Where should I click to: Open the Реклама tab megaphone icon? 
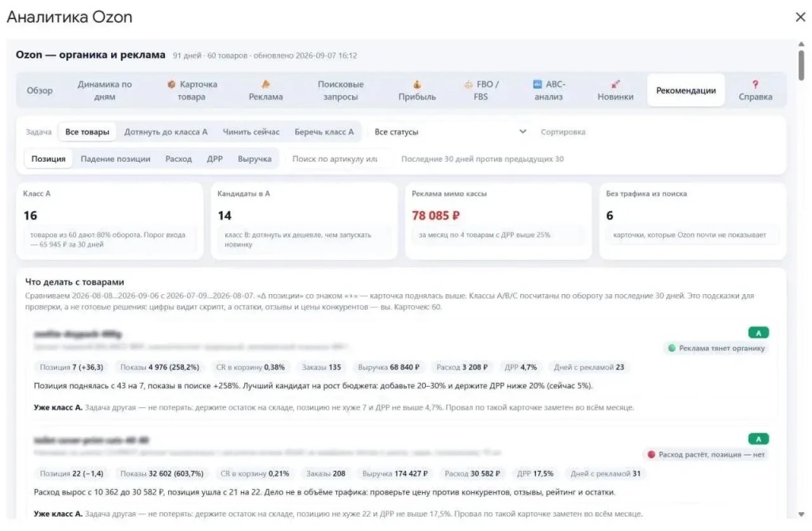266,84
